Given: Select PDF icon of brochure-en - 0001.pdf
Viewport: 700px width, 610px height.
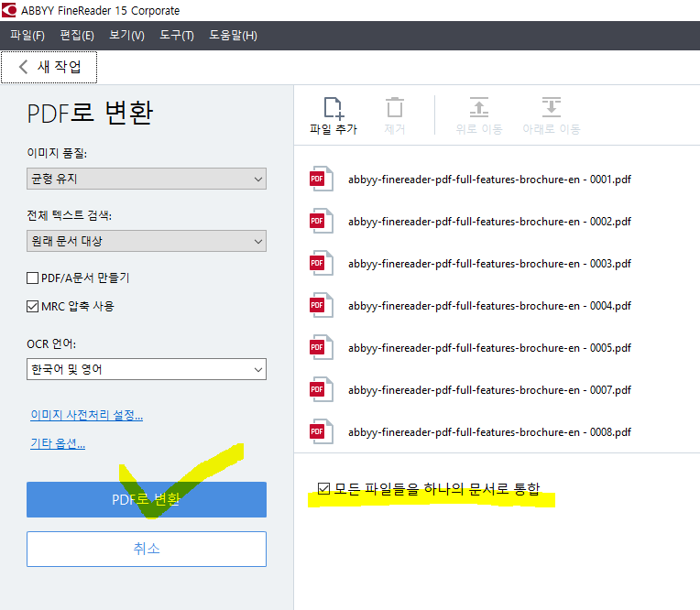Looking at the screenshot, I should point(321,179).
